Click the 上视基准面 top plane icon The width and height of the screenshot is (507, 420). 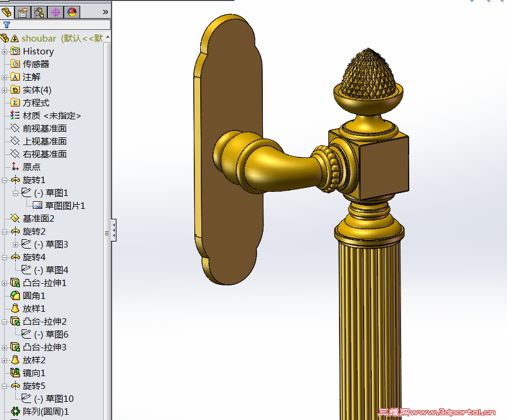tap(15, 141)
